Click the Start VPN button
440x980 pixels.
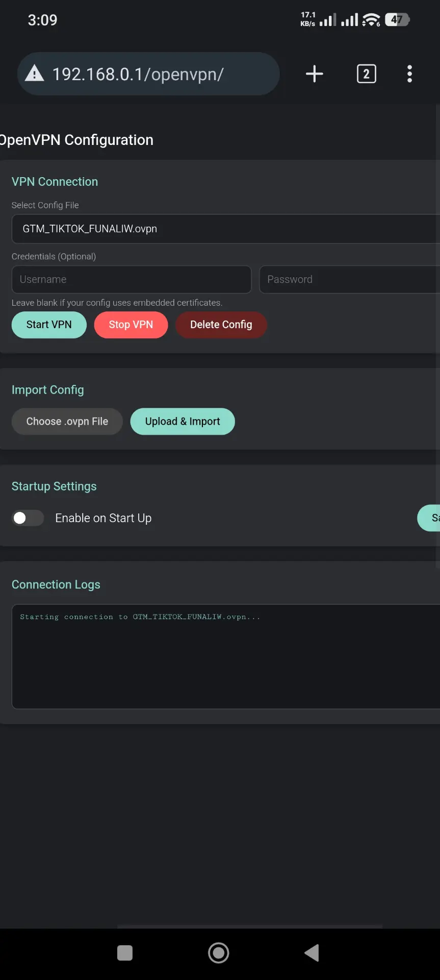coord(49,325)
